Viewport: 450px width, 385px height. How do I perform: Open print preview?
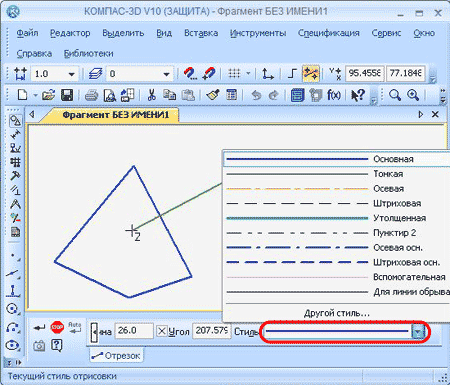click(109, 95)
